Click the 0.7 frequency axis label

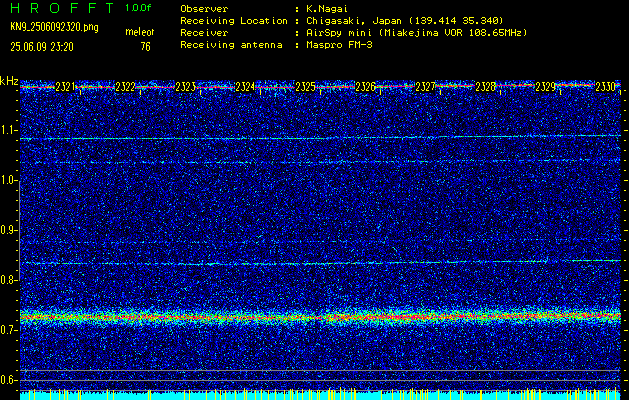[9, 330]
